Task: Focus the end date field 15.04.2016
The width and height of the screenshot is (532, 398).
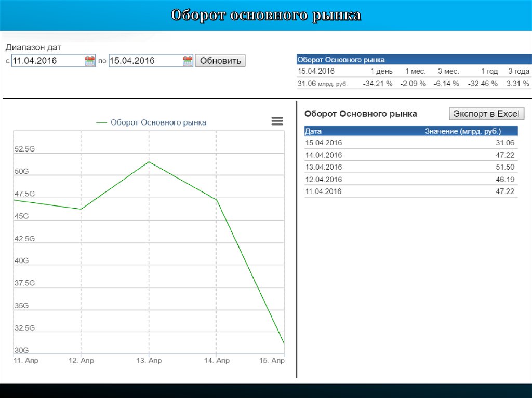Action: click(x=144, y=61)
